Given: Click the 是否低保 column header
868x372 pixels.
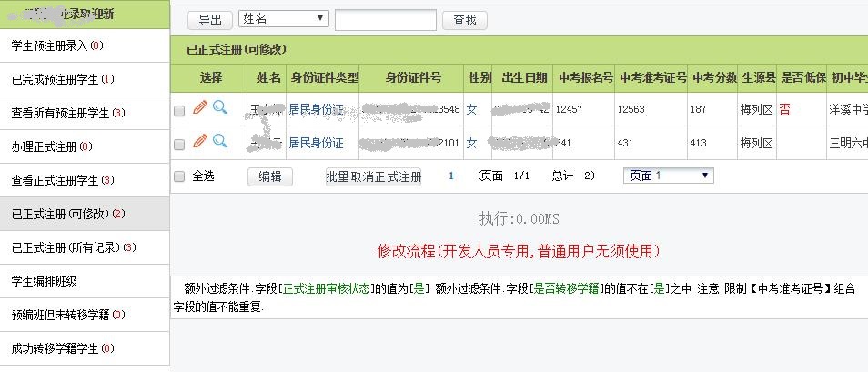Looking at the screenshot, I should [x=803, y=77].
